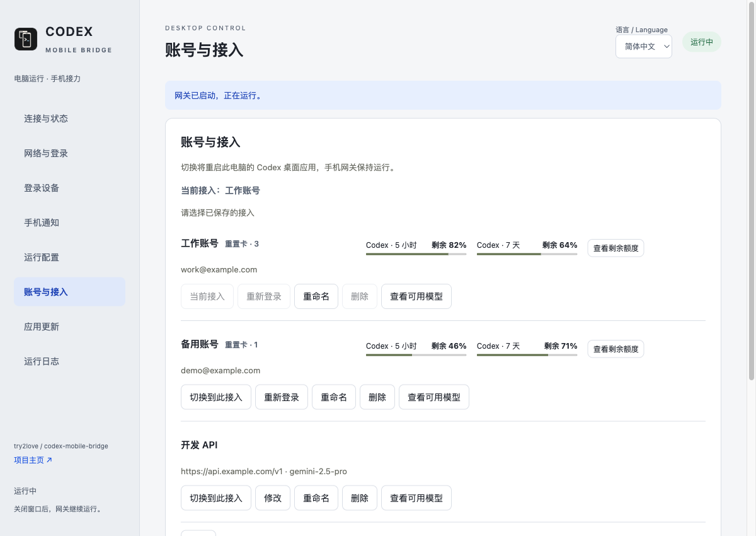This screenshot has width=756, height=536.
Task: Rename 开发 API via 重命名
Action: [316, 498]
